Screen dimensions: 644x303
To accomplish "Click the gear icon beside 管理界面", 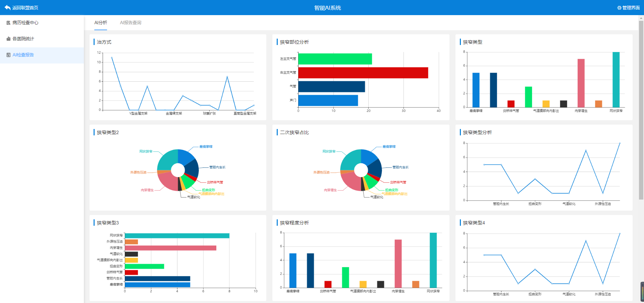I will pos(619,8).
